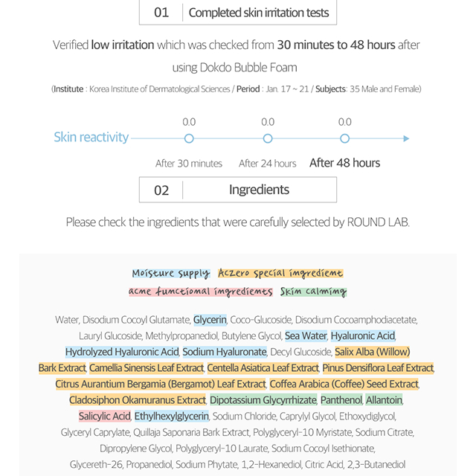Click the highlighted Sea Water ingredient
This screenshot has width=476, height=476.
(x=306, y=335)
